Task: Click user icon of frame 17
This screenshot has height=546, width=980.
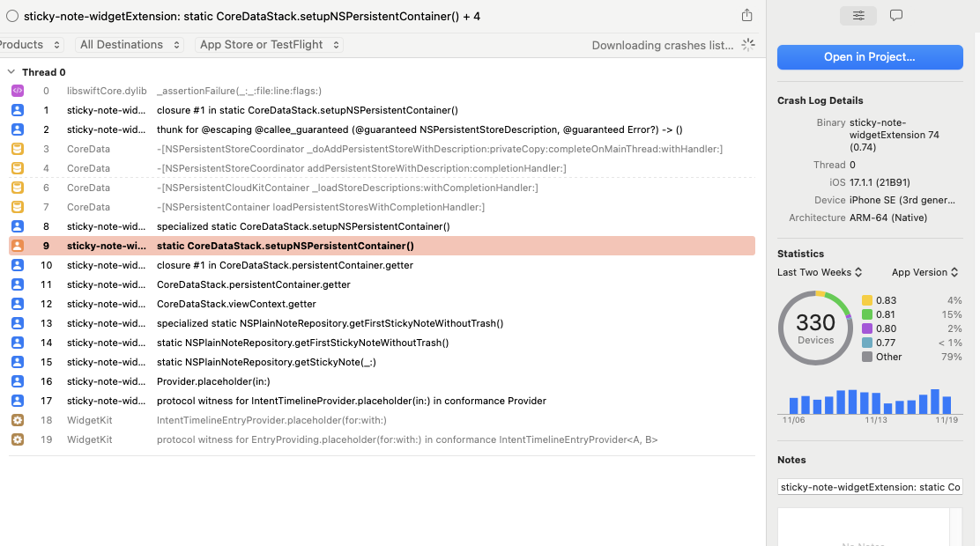Action: click(18, 401)
